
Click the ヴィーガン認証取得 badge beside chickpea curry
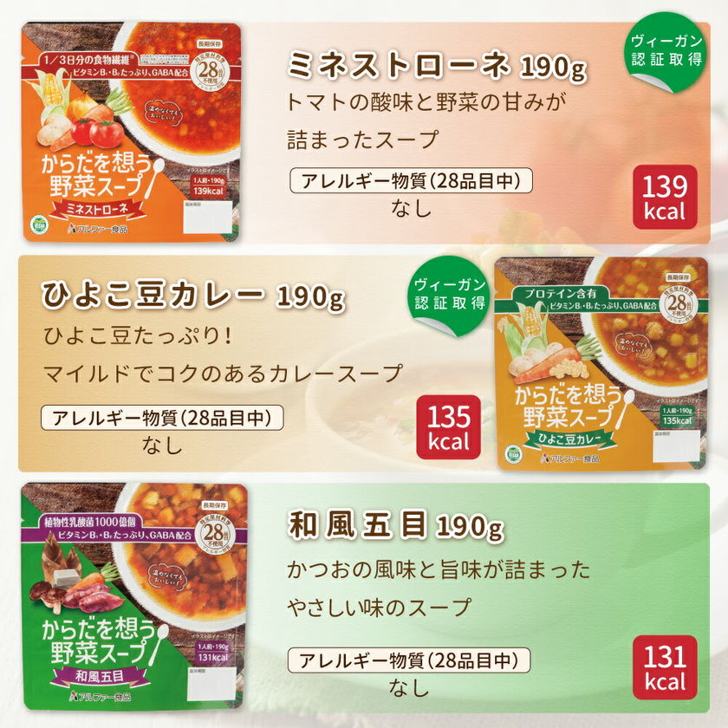[450, 296]
